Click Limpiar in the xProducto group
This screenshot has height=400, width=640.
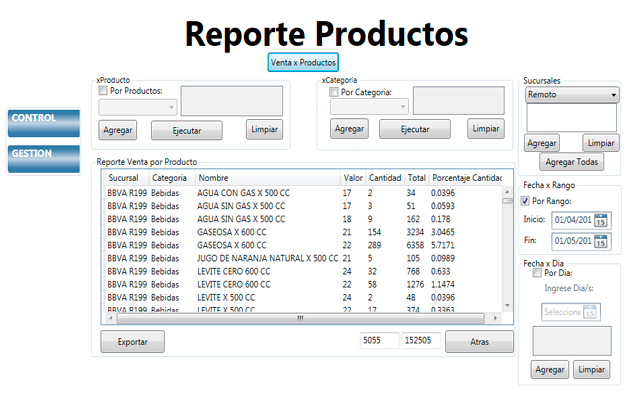tap(264, 129)
